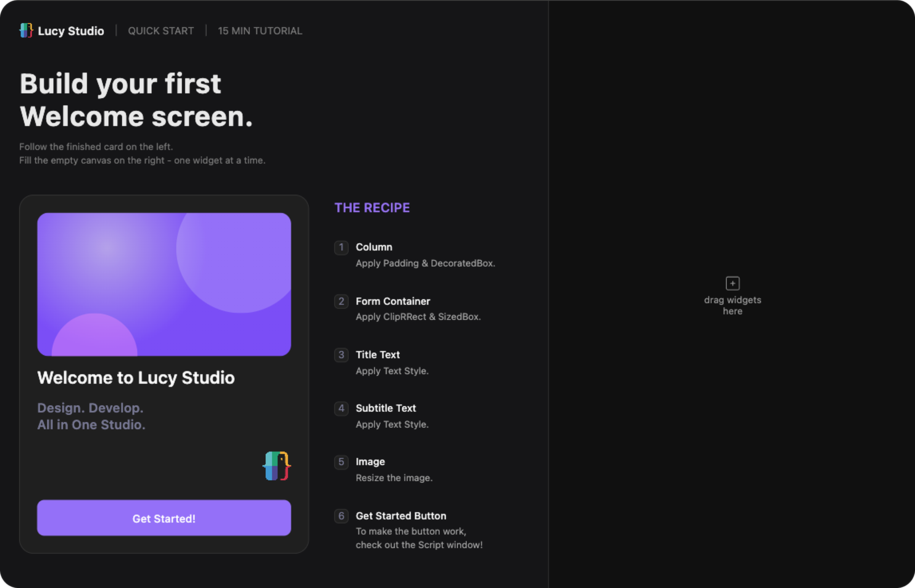Click 'To make the button work,' text
The image size is (915, 588).
(411, 531)
